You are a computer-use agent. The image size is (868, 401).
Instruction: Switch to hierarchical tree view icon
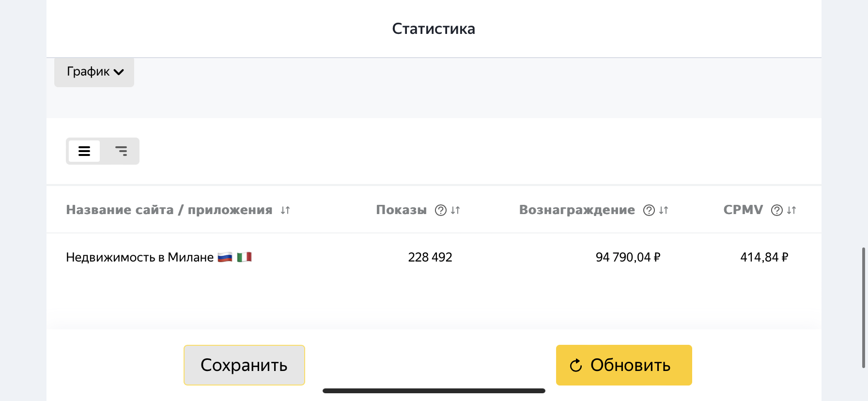(121, 151)
